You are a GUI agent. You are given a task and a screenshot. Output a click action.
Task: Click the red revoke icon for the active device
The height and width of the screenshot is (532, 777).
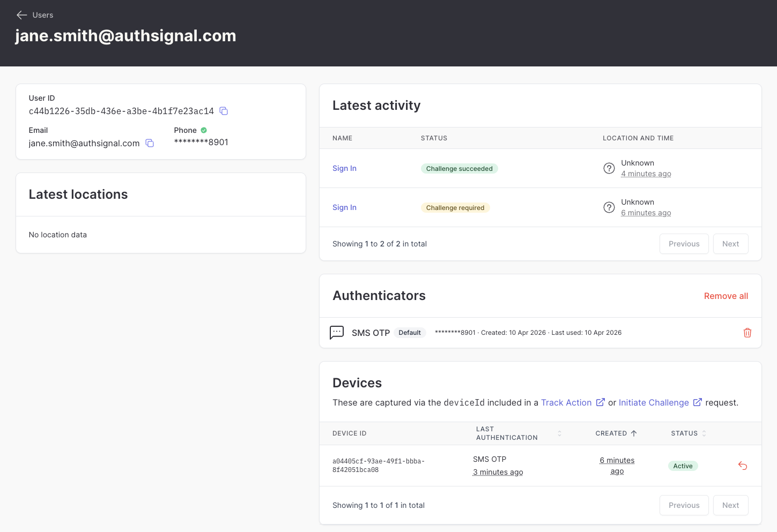pos(743,466)
